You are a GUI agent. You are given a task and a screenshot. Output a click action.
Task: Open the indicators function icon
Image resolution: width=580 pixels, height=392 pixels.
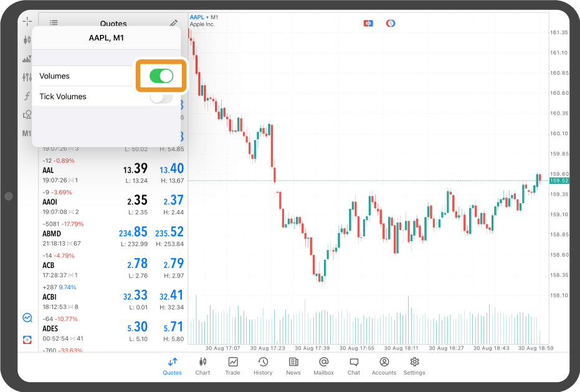27,96
